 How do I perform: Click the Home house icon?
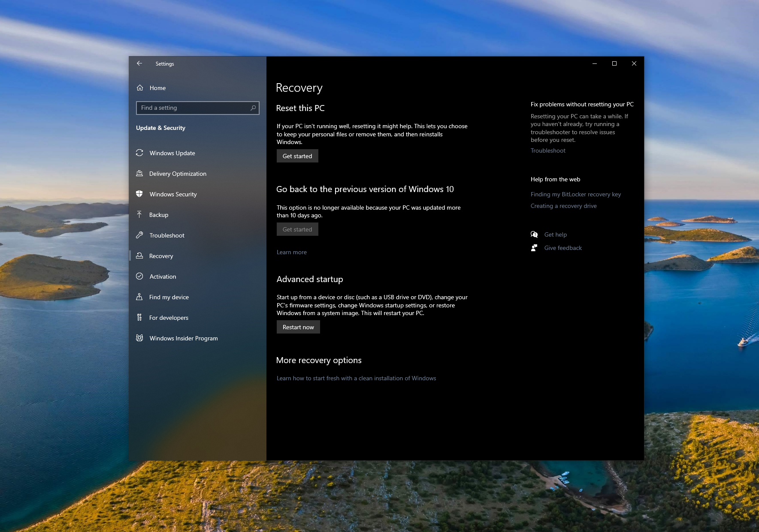tap(140, 87)
